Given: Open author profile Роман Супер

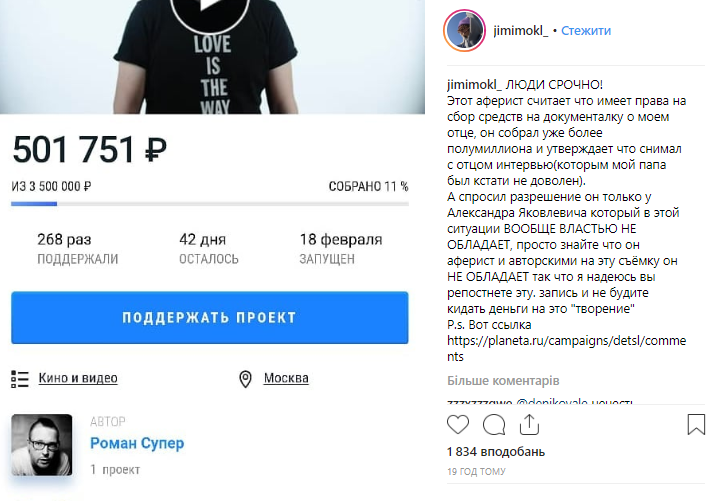Looking at the screenshot, I should (x=137, y=443).
